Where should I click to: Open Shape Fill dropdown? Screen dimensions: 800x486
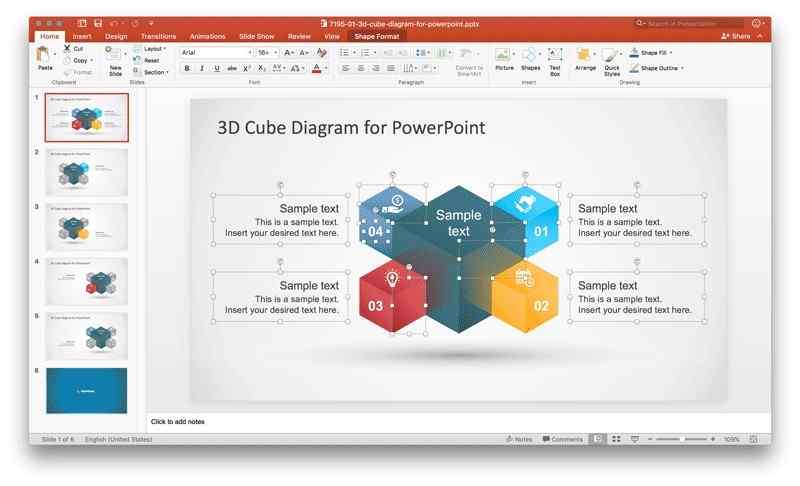point(651,53)
